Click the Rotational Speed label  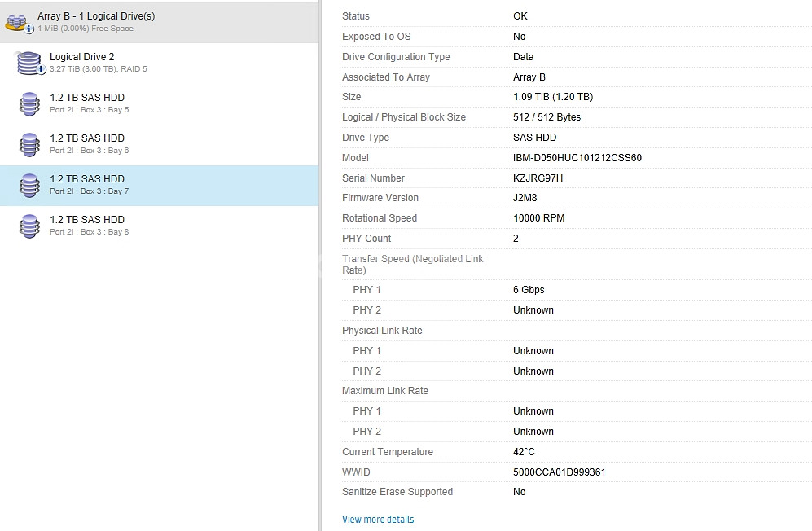(379, 218)
